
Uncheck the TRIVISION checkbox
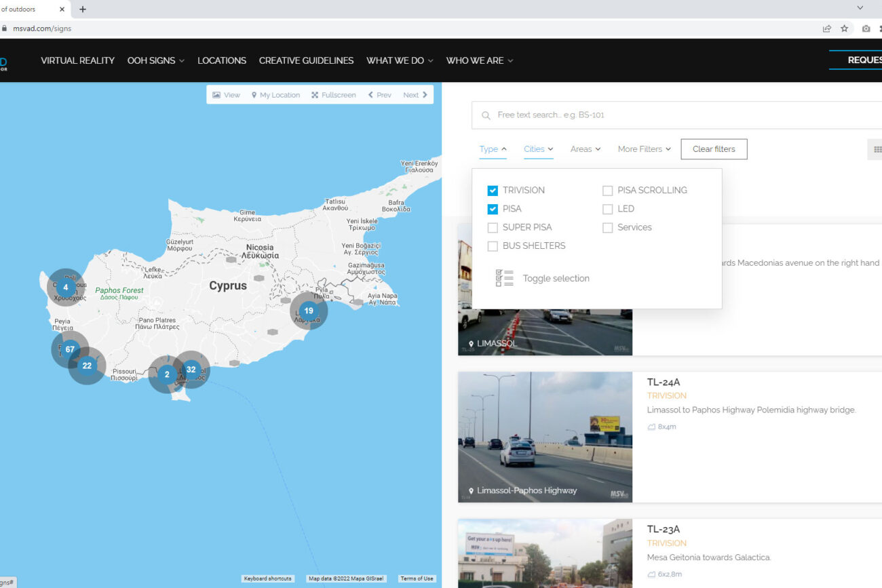coord(493,191)
